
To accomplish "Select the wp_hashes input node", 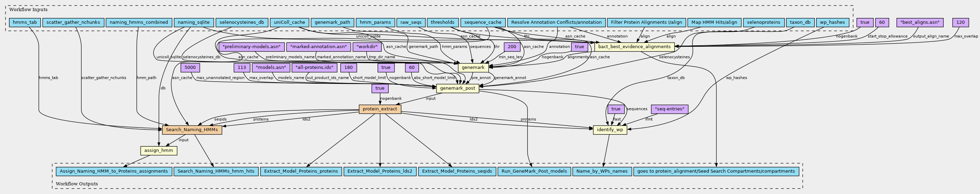I will pyautogui.click(x=832, y=22).
